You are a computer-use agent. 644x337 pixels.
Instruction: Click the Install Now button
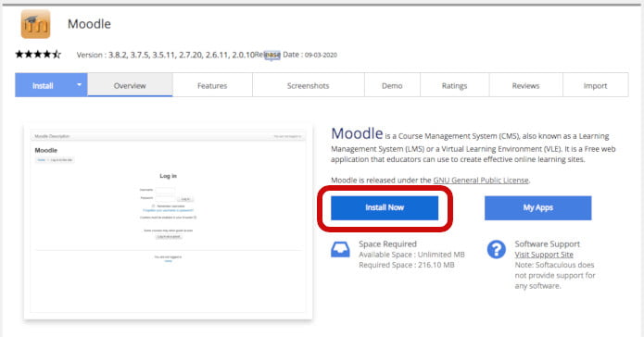(385, 207)
